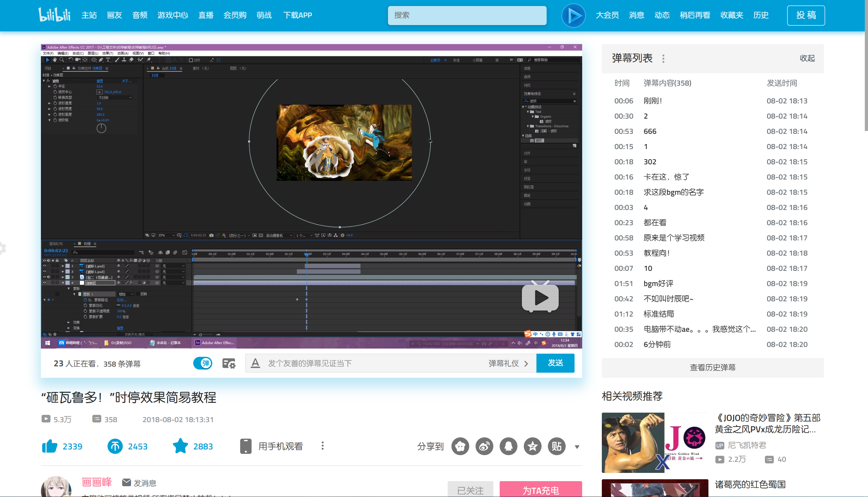Viewport: 868px width, 497px height.
Task: Click the 搜索 search input field
Action: pyautogui.click(x=467, y=15)
